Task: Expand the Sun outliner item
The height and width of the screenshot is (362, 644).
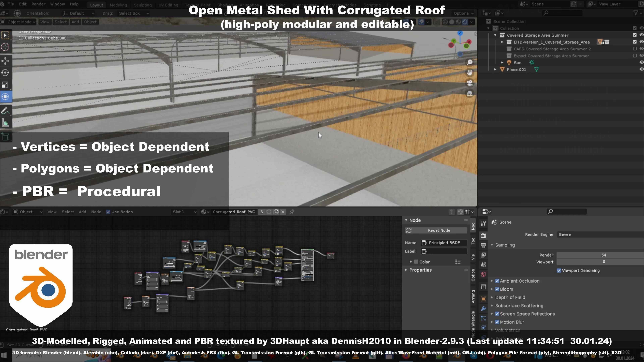Action: (502, 63)
